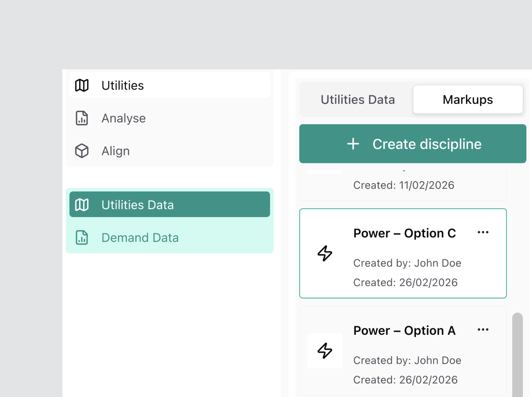Click the plus icon on Create discipline
Screen dimensions: 532x397
pyautogui.click(x=353, y=144)
